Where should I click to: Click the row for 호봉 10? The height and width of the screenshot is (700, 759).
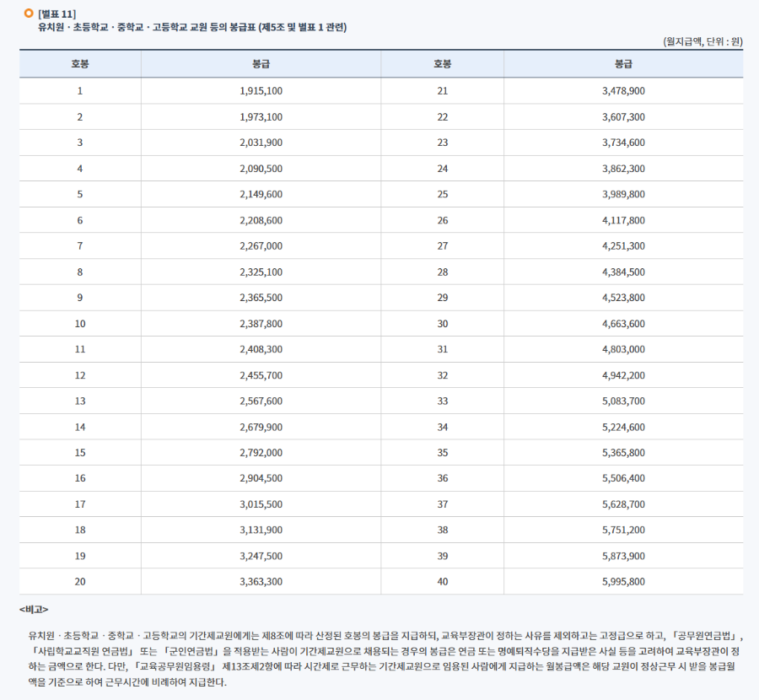click(79, 323)
